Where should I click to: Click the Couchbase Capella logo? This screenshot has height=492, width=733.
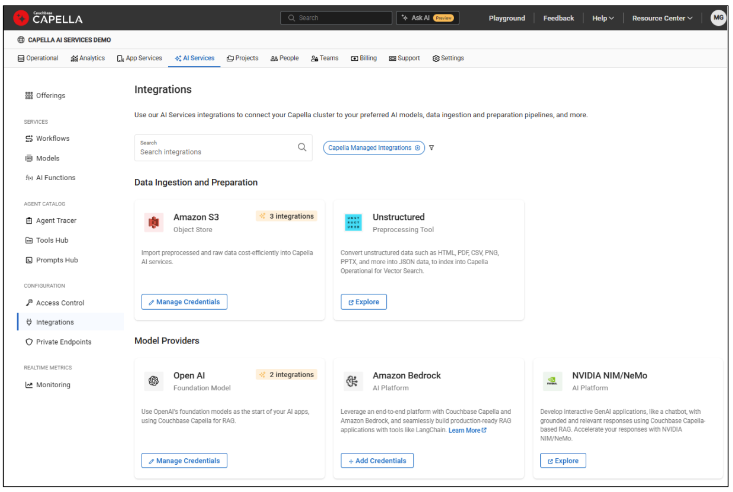(48, 18)
